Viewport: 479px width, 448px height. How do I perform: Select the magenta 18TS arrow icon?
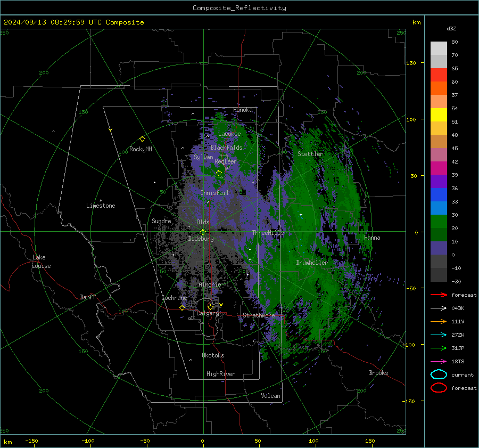pyautogui.click(x=439, y=361)
